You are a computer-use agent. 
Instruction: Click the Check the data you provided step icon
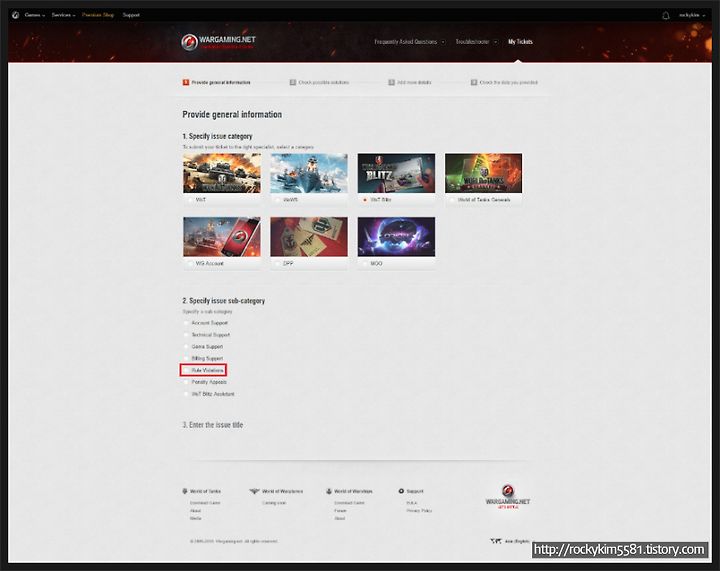(x=473, y=83)
